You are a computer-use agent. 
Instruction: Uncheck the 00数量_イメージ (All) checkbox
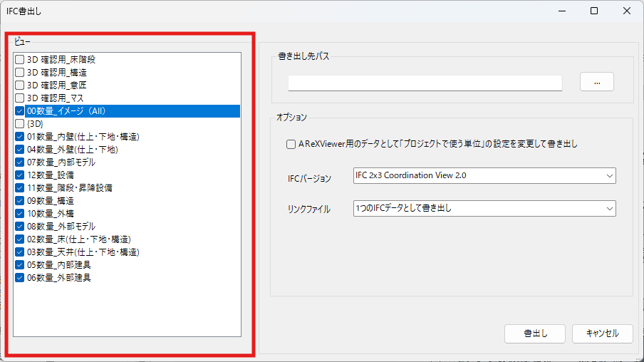tap(20, 111)
